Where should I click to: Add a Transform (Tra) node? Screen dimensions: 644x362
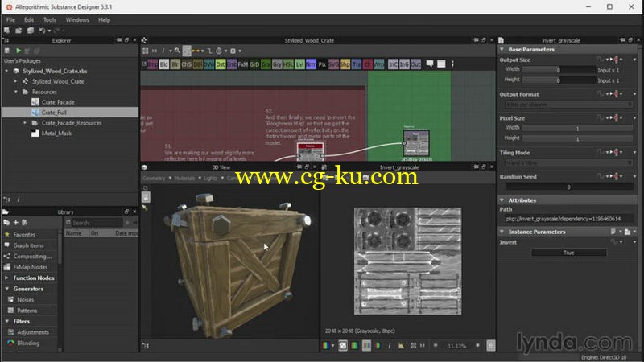tap(357, 64)
